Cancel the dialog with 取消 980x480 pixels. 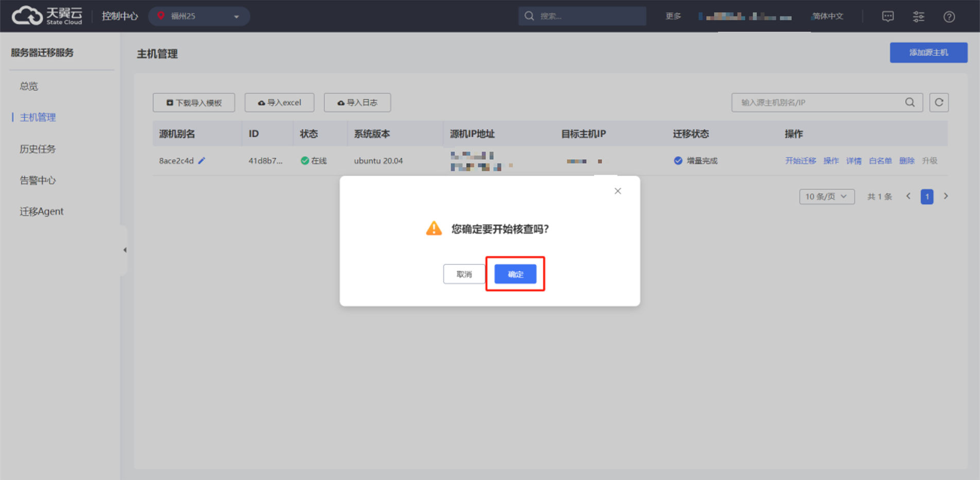[x=464, y=274]
